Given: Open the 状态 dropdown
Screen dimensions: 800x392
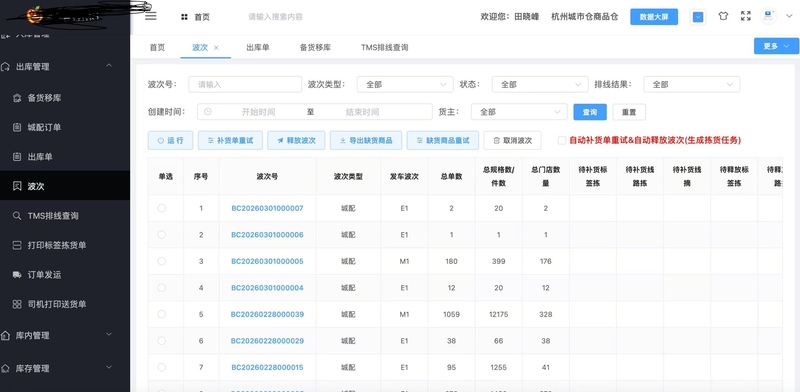Looking at the screenshot, I should pyautogui.click(x=540, y=84).
